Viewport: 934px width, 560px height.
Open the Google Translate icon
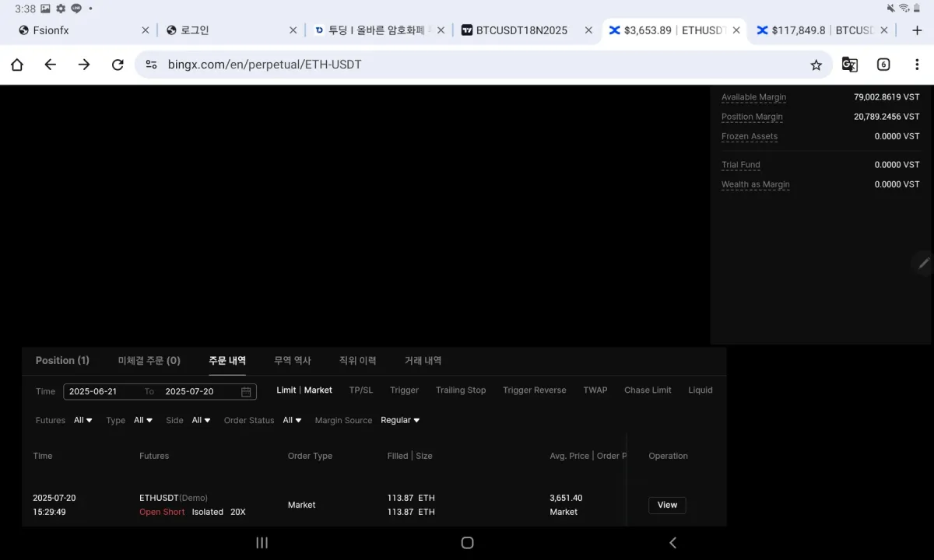(x=849, y=65)
